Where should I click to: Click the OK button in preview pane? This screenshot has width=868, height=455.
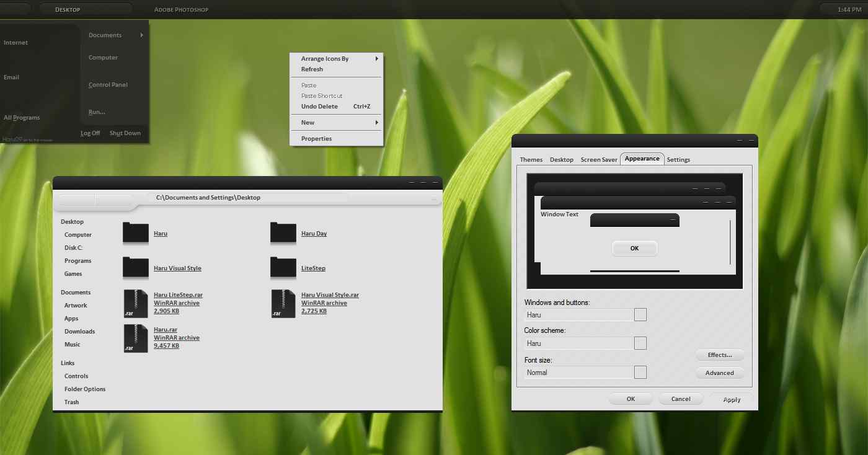pos(634,249)
